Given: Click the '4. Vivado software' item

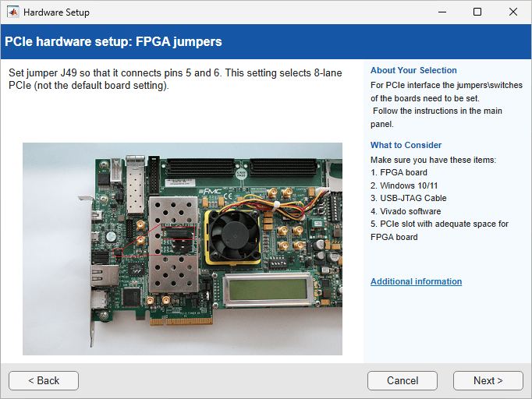Looking at the screenshot, I should tap(406, 211).
